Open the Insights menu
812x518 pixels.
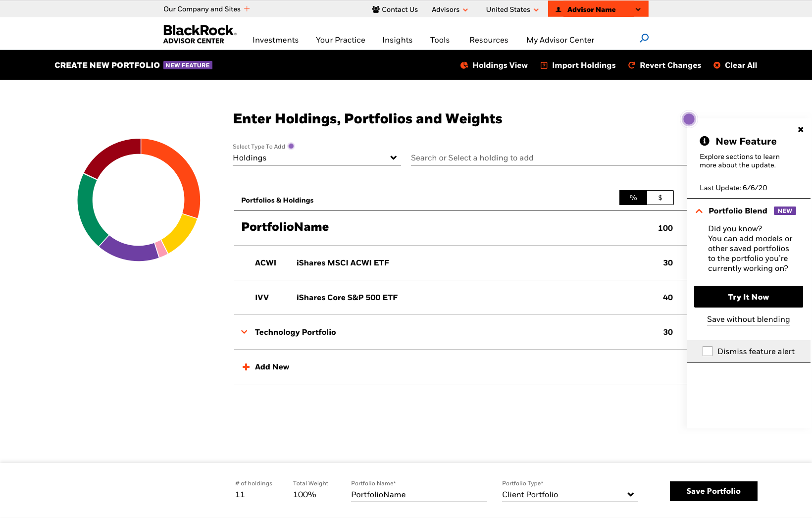pyautogui.click(x=397, y=40)
